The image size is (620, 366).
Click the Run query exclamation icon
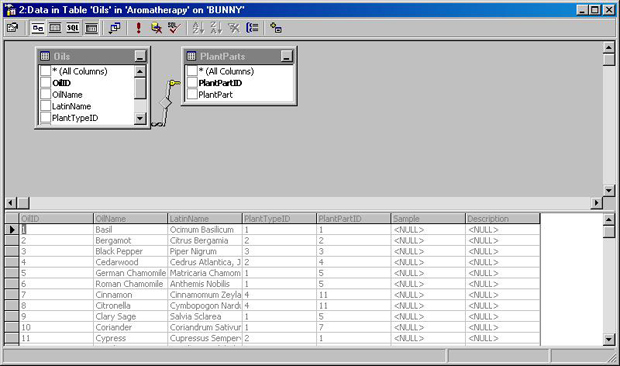pos(138,28)
